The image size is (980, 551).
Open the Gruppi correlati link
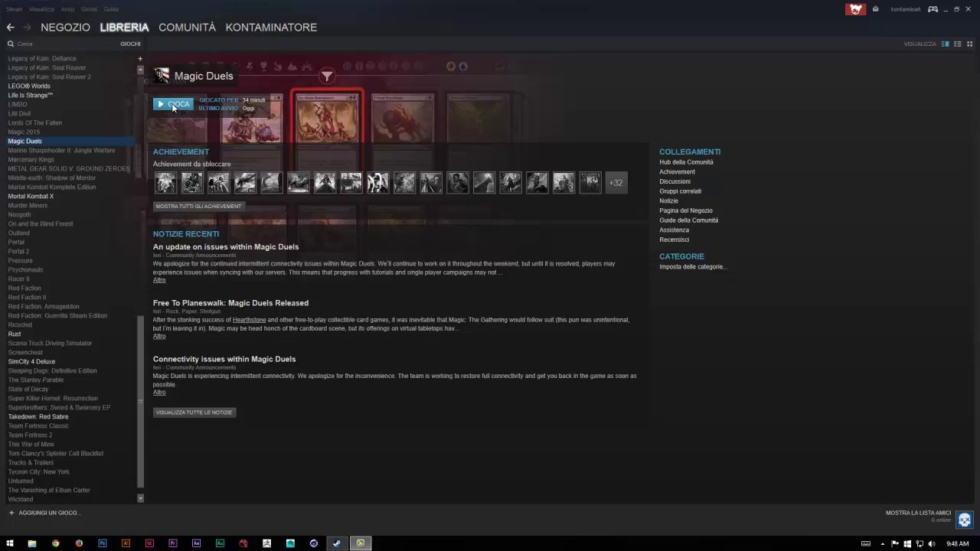(x=680, y=191)
